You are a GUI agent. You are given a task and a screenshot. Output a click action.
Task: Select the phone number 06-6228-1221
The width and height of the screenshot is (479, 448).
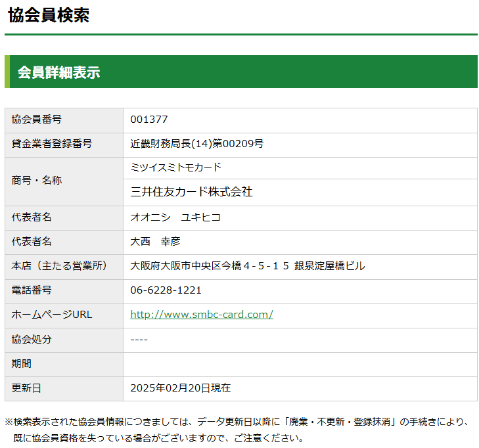point(166,290)
